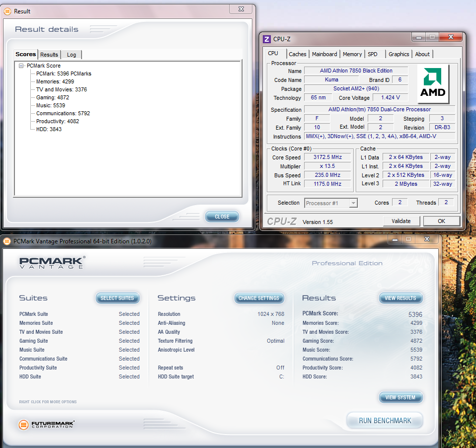The image size is (476, 448).
Task: Select 'Productivity: 4082' tree row
Action: point(58,121)
